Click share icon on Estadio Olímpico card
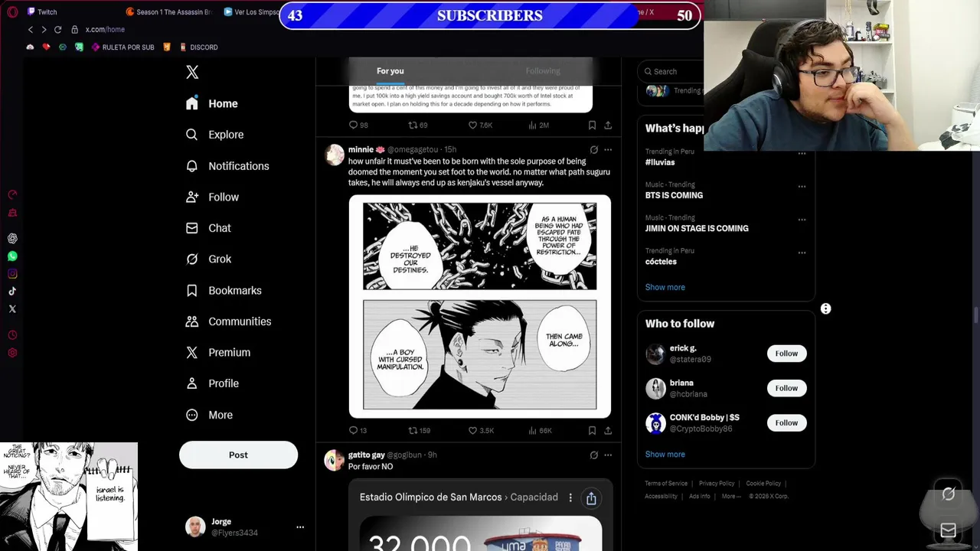The width and height of the screenshot is (980, 551). click(x=591, y=498)
